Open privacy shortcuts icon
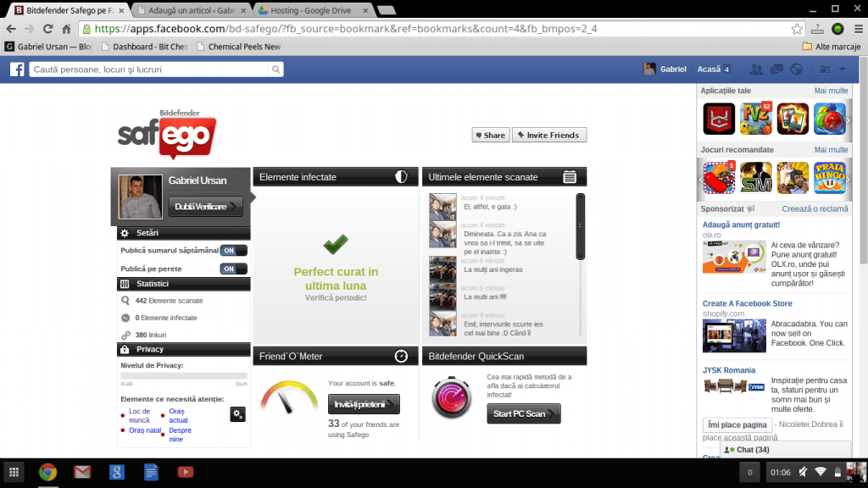 [x=826, y=69]
